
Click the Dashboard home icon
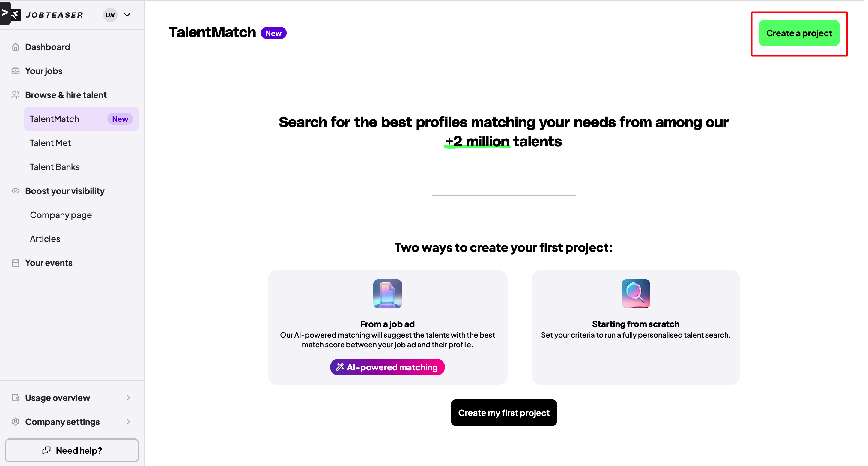pos(16,47)
